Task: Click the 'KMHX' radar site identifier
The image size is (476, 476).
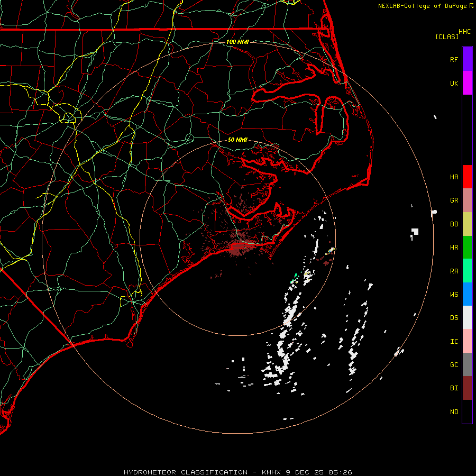Action: point(272,472)
